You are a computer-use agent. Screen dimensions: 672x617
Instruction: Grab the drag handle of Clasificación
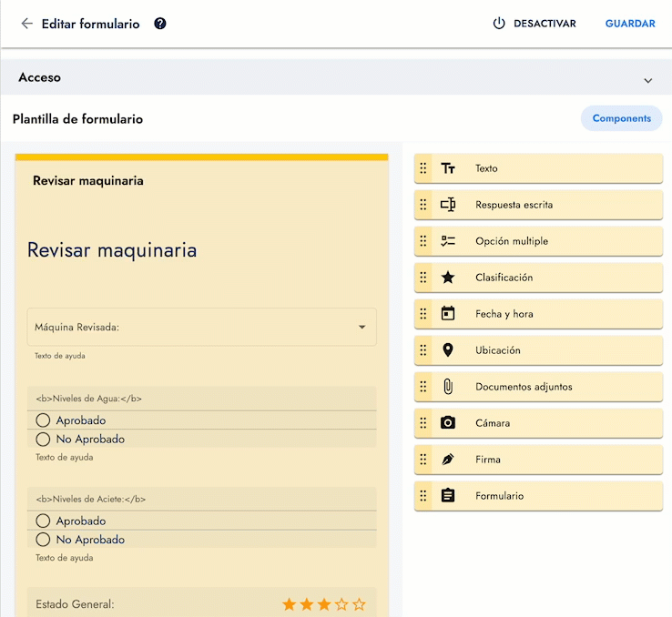(x=423, y=278)
